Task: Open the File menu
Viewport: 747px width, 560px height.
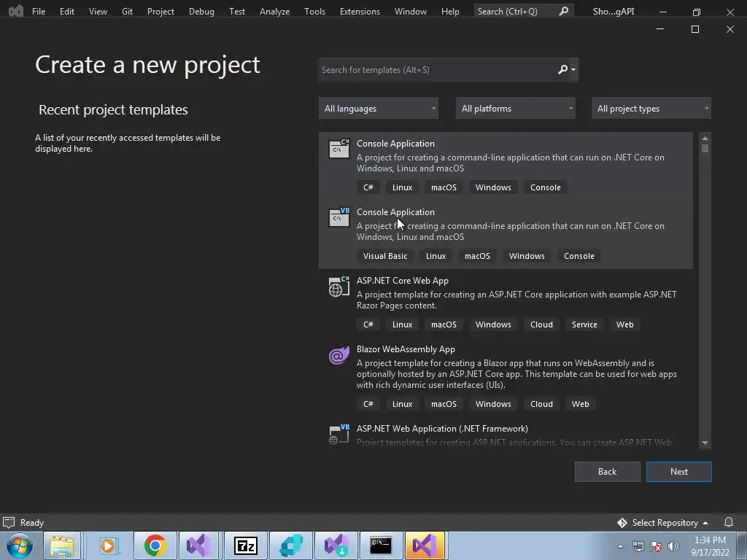Action: click(39, 12)
